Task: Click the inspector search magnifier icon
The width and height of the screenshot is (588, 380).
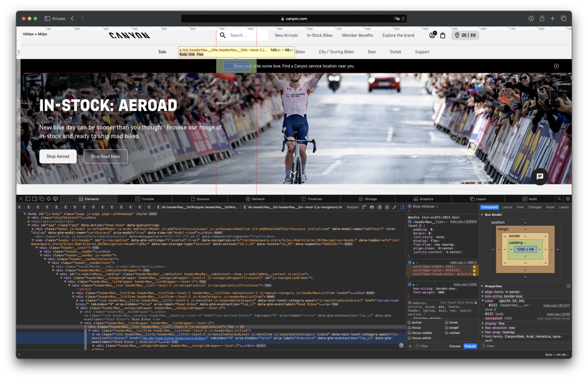Action: [559, 199]
